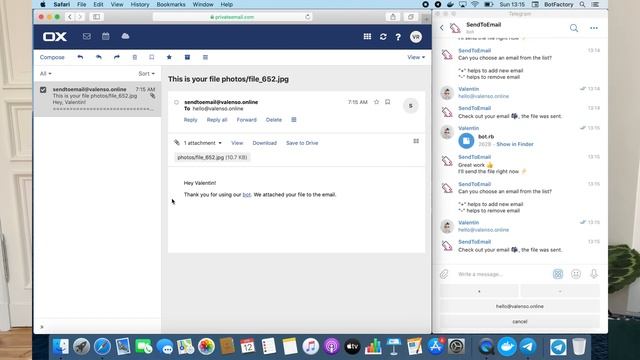Open the OX calendar app icon
This screenshot has height=360, width=640.
click(x=106, y=36)
